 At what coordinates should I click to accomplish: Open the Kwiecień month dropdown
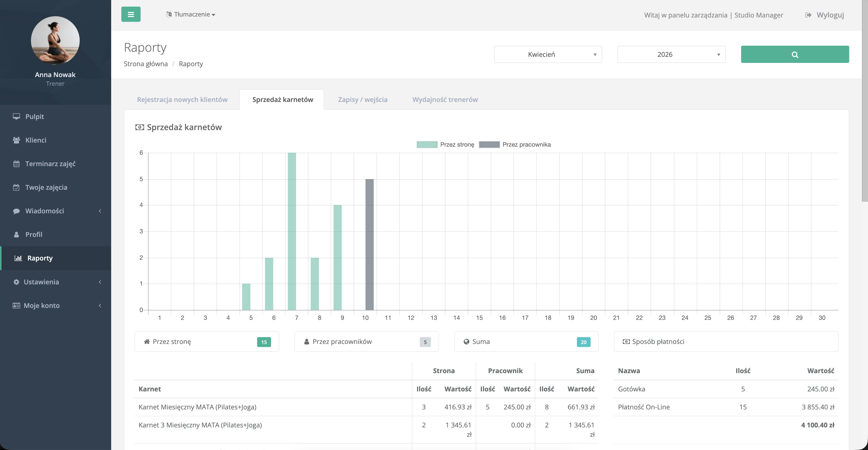pos(548,55)
